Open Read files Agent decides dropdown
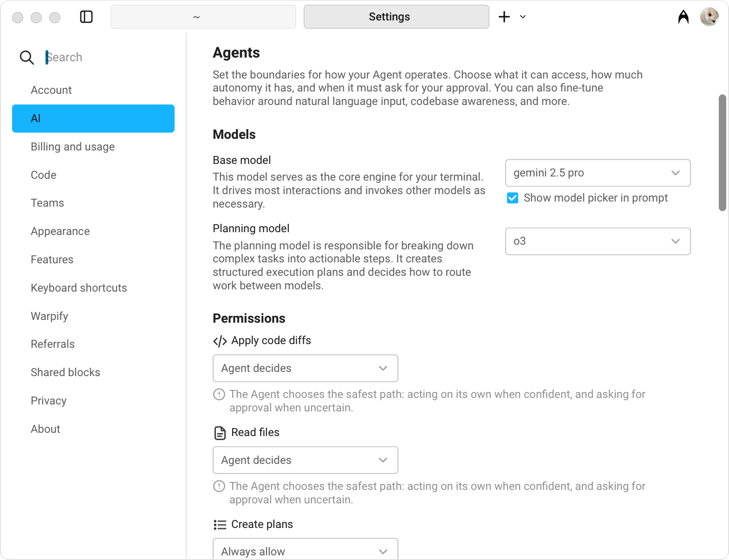Image resolution: width=729 pixels, height=560 pixels. coord(305,461)
